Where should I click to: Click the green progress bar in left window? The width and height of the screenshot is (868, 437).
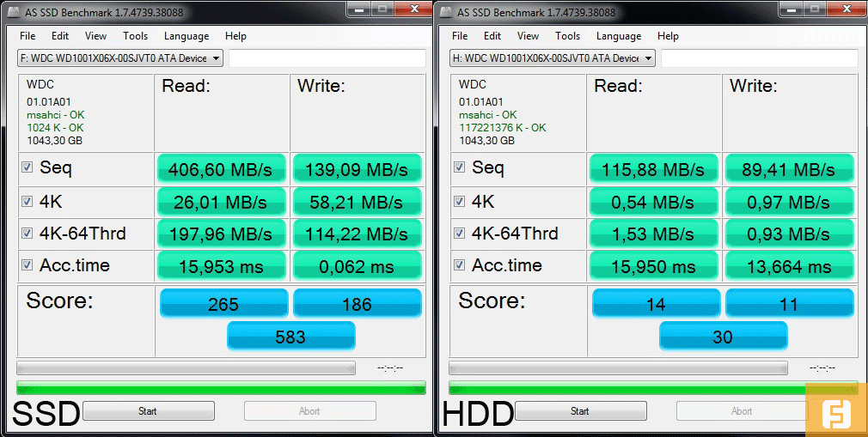(x=222, y=388)
